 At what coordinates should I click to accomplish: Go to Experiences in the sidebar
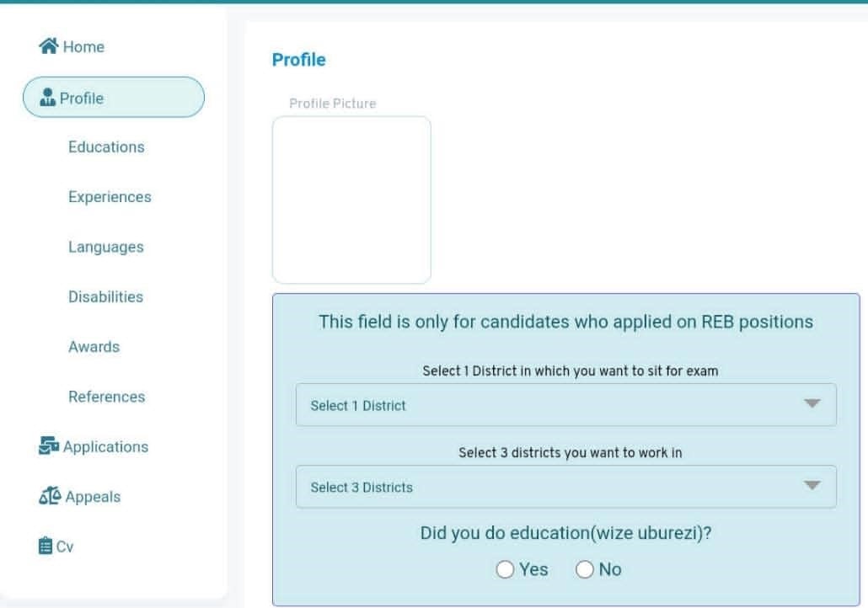(110, 197)
